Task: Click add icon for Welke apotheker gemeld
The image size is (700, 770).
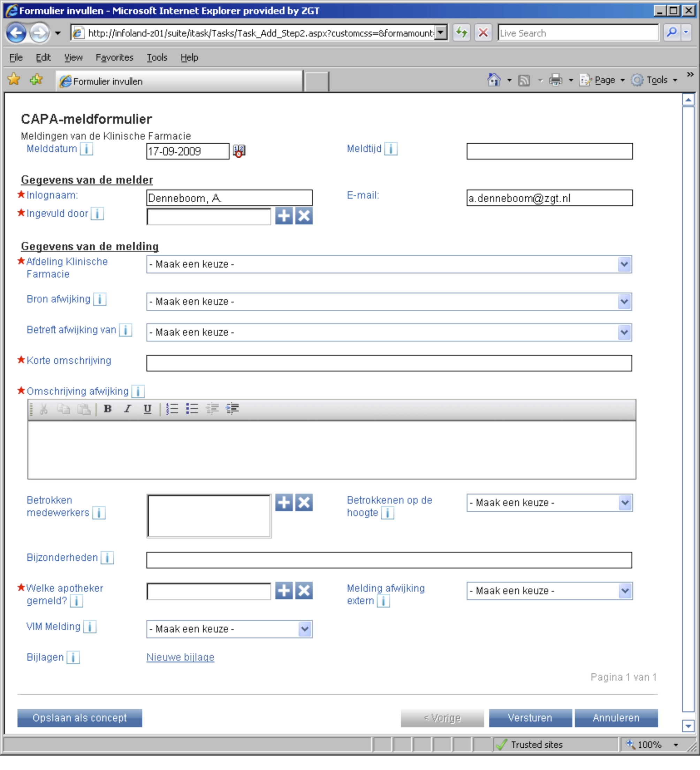Action: click(284, 590)
